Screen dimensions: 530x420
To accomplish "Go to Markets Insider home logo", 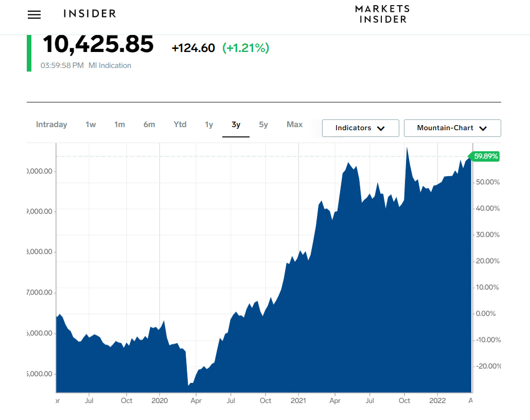I will tap(382, 14).
